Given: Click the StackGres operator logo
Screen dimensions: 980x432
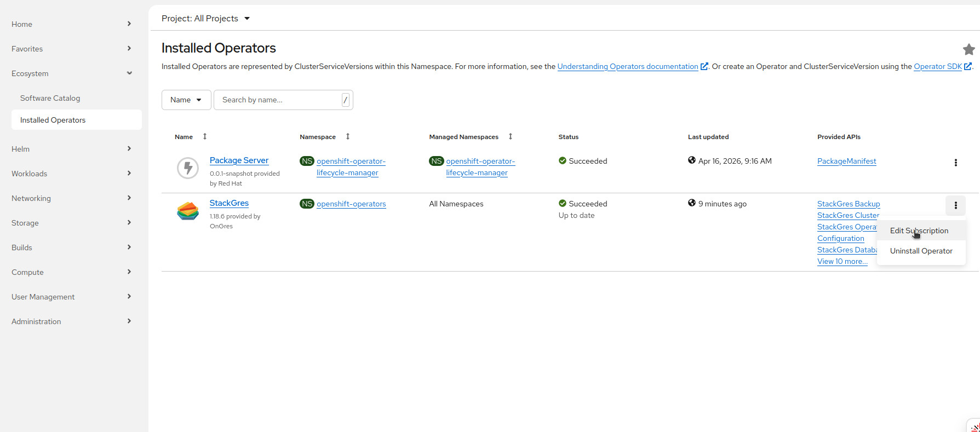Looking at the screenshot, I should (x=188, y=211).
